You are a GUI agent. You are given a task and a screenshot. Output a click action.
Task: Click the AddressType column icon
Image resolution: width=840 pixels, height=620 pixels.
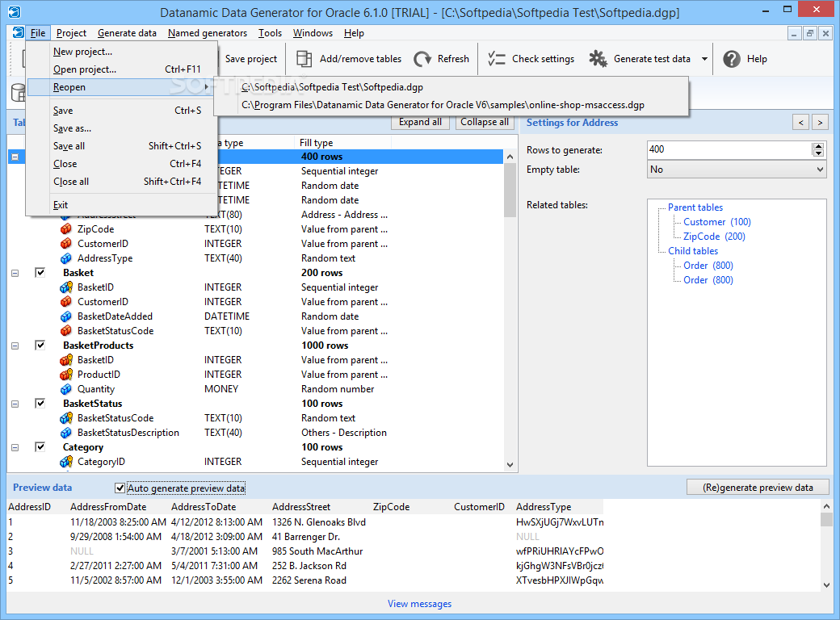pyautogui.click(x=66, y=258)
